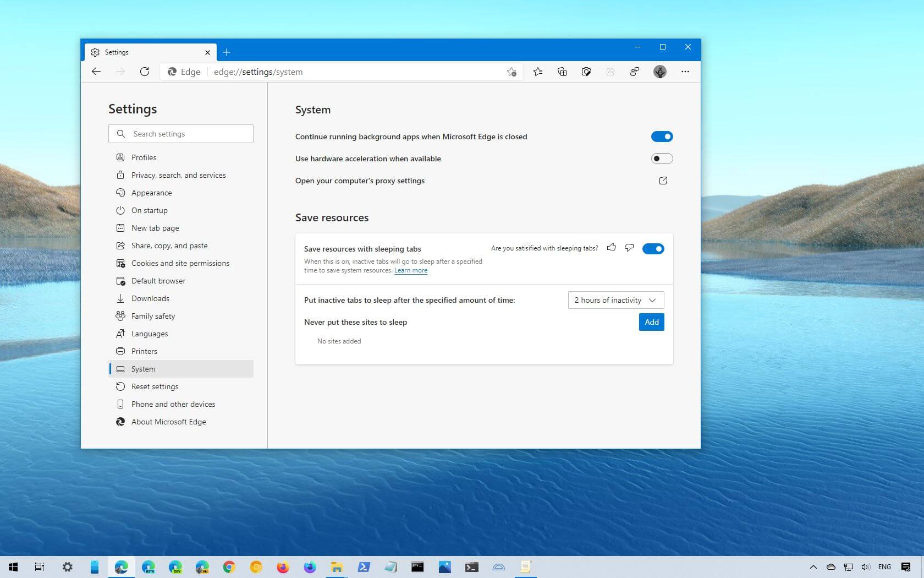
Task: Open the Edge Settings and more menu
Action: (x=685, y=72)
